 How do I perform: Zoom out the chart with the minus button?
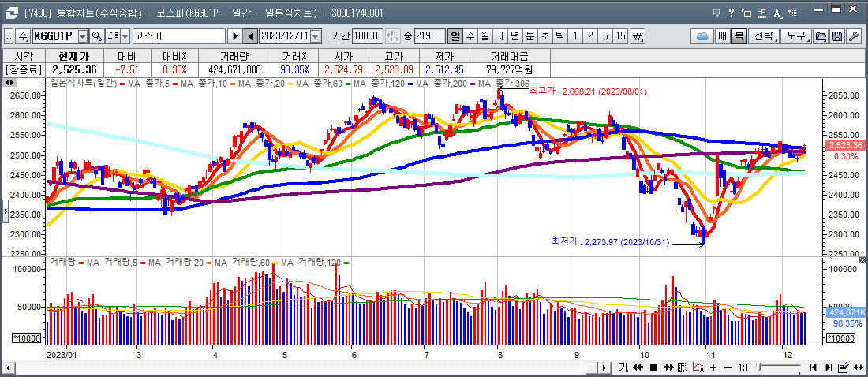(728, 367)
